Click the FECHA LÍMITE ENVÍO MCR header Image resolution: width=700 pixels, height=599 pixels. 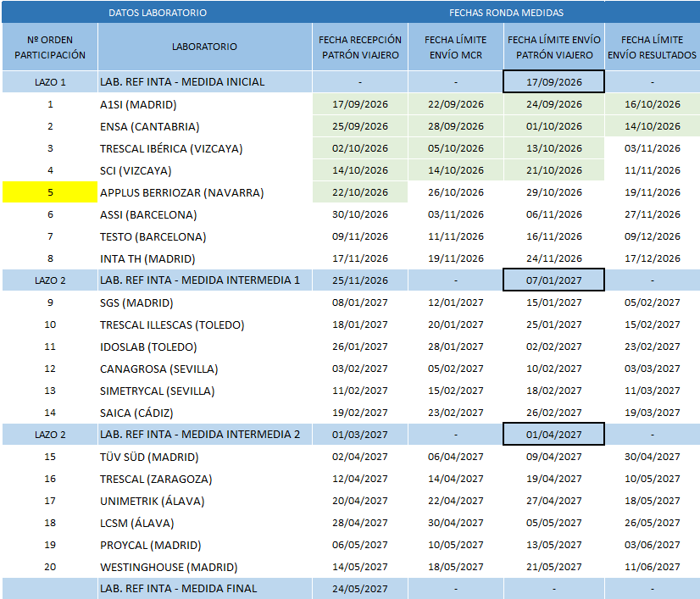tap(455, 47)
